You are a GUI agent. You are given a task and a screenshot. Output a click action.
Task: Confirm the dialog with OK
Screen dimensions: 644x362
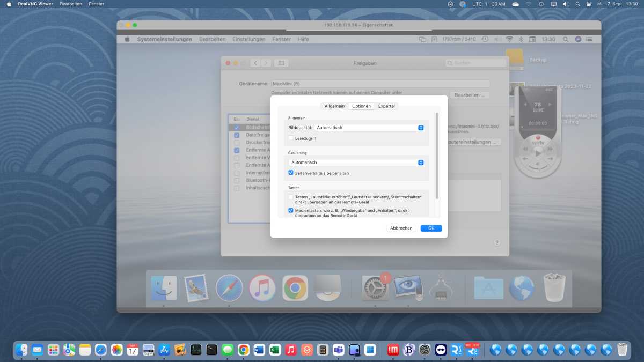[431, 228]
